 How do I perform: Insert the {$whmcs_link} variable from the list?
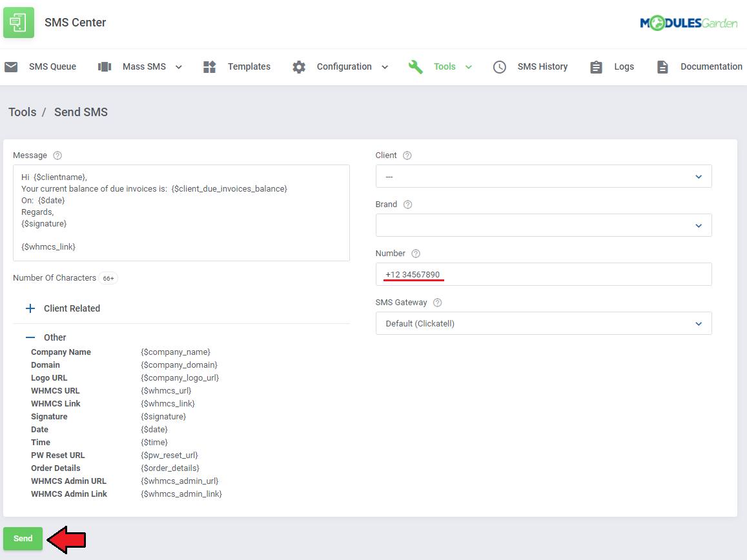[x=168, y=404]
